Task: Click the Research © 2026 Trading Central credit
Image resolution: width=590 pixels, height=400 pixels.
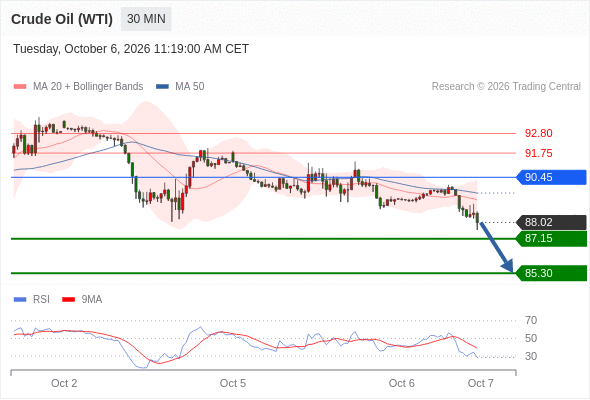Action: [506, 87]
